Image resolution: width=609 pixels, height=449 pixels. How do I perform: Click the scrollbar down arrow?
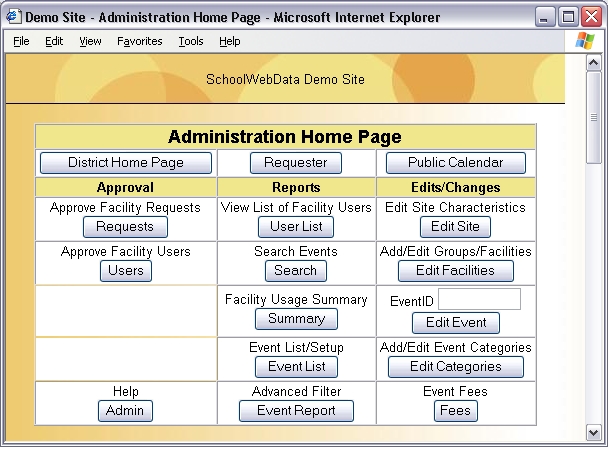pyautogui.click(x=593, y=432)
